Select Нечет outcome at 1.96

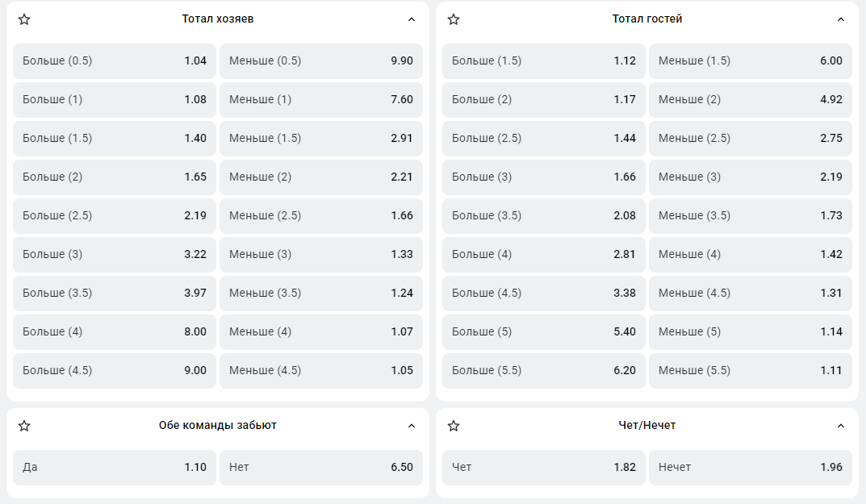click(x=751, y=468)
